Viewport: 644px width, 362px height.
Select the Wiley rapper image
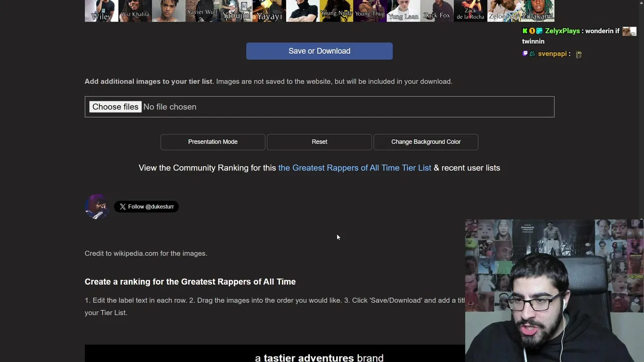pos(101,11)
